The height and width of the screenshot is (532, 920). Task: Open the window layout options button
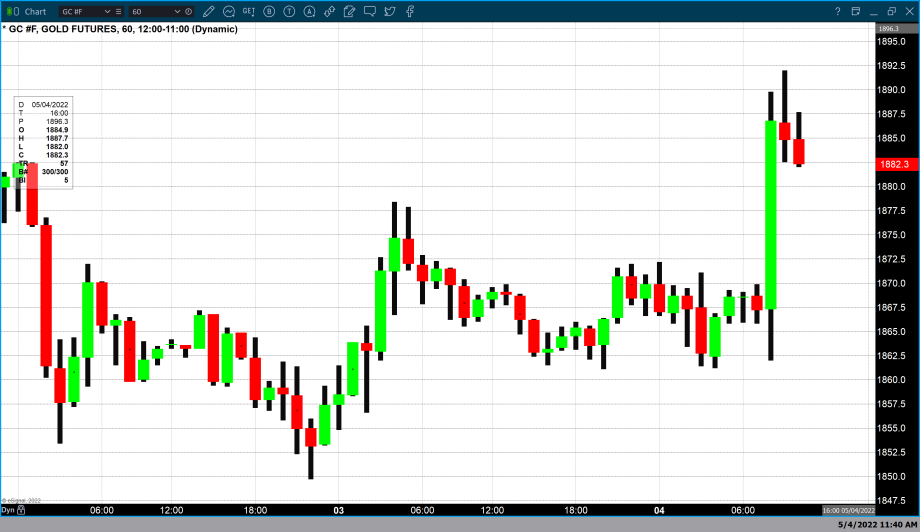pos(856,11)
